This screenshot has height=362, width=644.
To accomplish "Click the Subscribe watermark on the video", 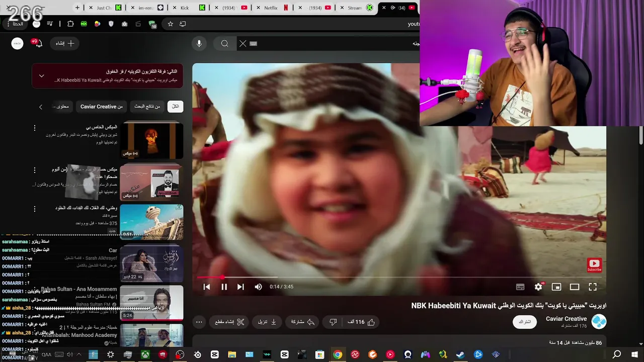I will click(594, 265).
